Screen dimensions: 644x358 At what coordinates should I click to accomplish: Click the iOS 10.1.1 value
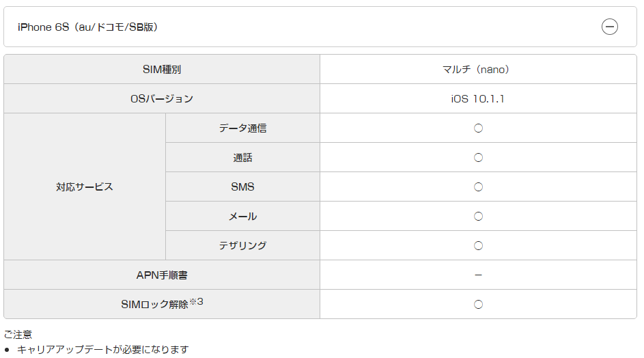tap(477, 99)
